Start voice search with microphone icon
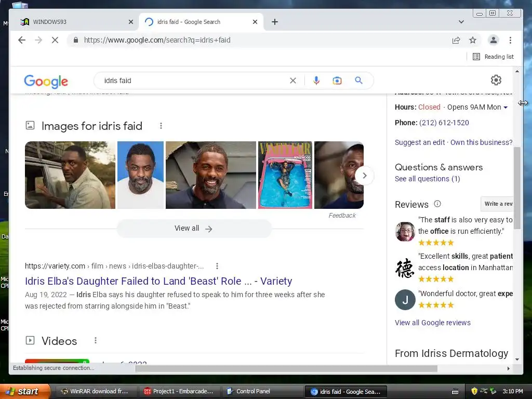 [316, 81]
